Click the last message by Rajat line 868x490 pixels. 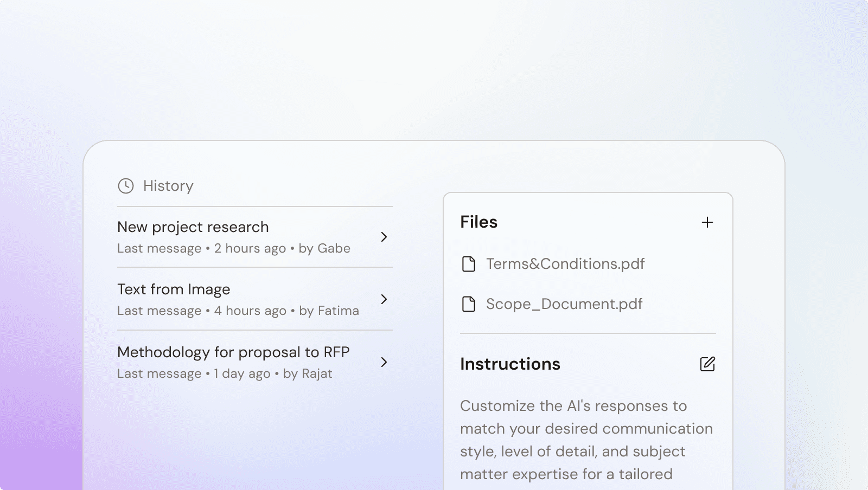click(225, 374)
